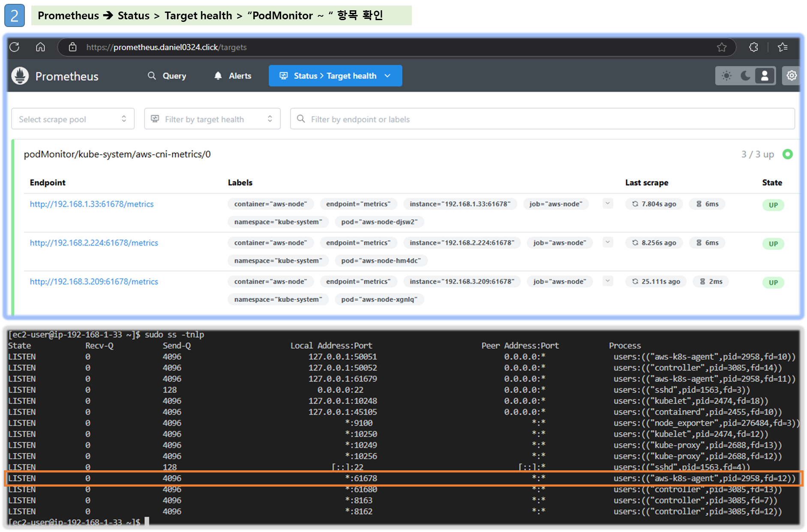
Task: Click the Endpoint column header
Action: tap(48, 182)
